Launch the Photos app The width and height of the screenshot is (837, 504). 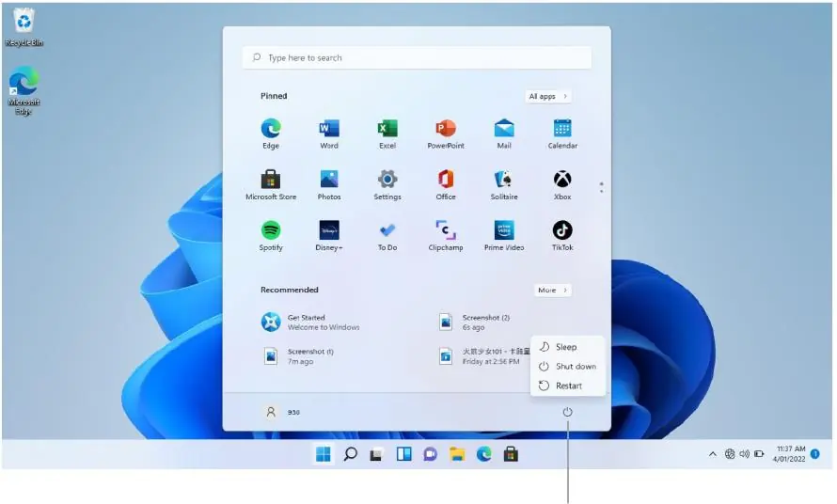tap(329, 184)
